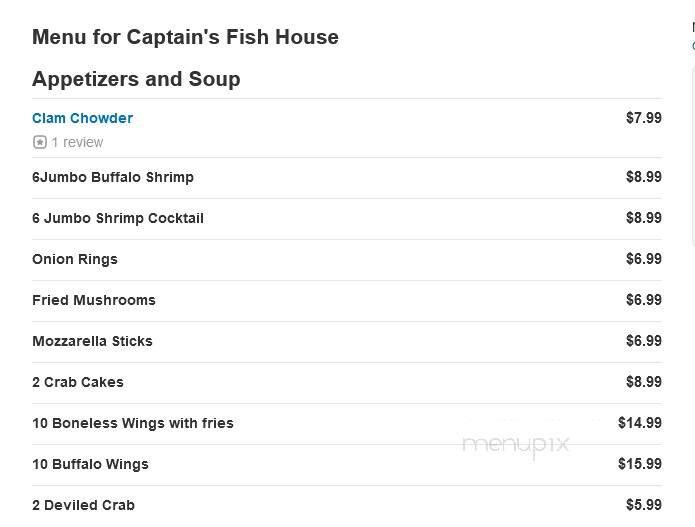Open the Clam Chowder link
This screenshot has width=695, height=527.
tap(82, 118)
